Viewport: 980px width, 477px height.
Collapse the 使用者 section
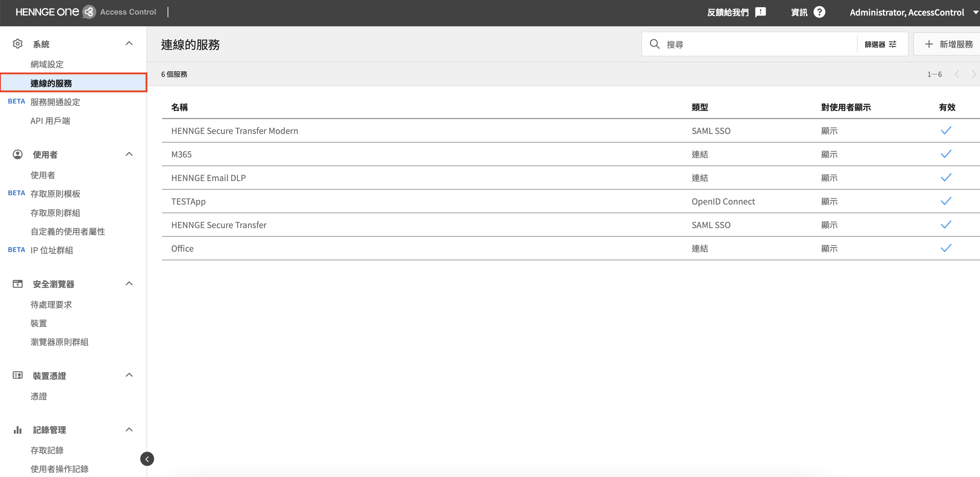coord(129,154)
